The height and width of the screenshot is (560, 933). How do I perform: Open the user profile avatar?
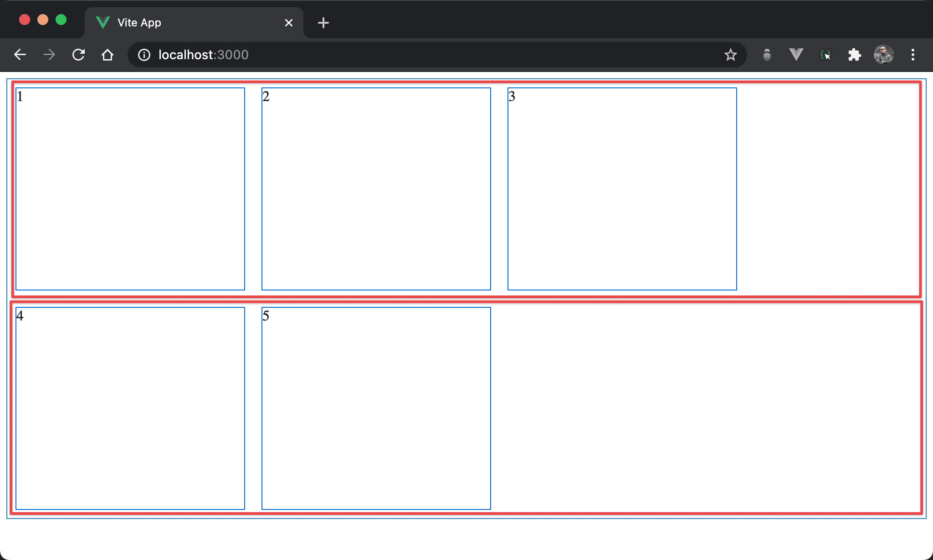(883, 55)
